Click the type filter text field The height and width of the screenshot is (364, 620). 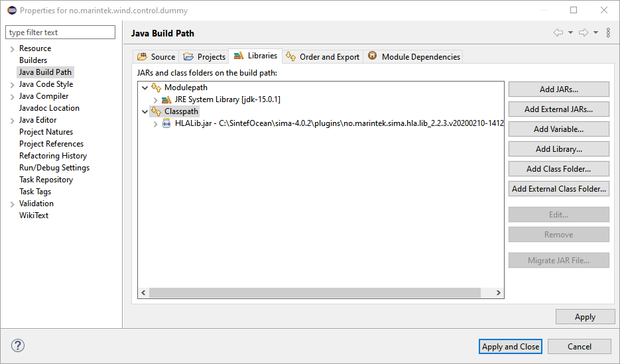[x=60, y=32]
